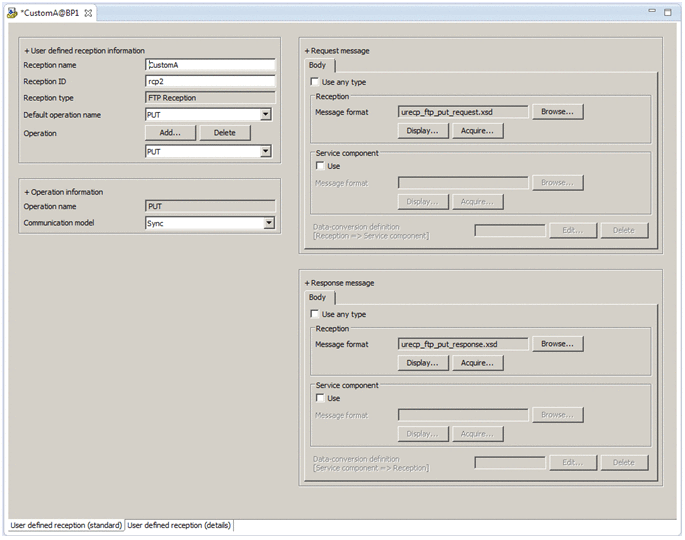Click Display... under response reception format

pyautogui.click(x=423, y=362)
